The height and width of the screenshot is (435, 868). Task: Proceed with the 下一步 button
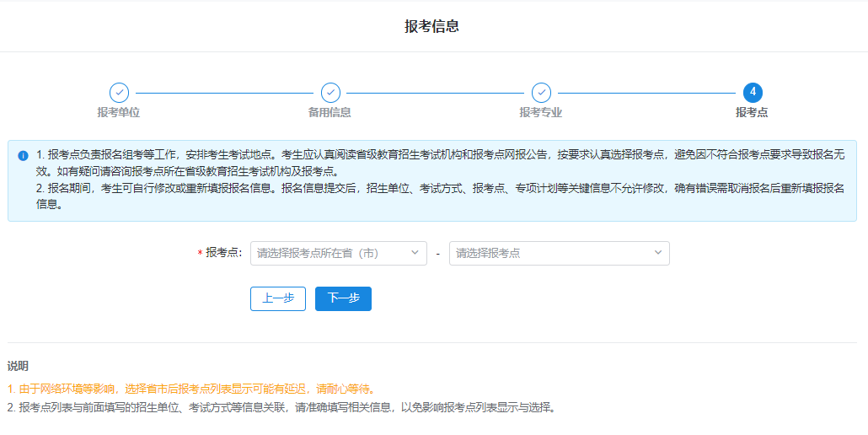point(343,299)
